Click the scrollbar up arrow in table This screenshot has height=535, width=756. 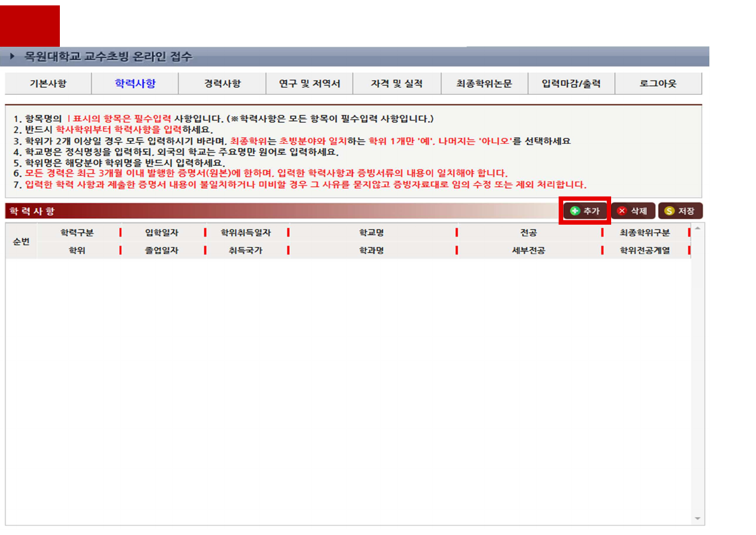(697, 229)
